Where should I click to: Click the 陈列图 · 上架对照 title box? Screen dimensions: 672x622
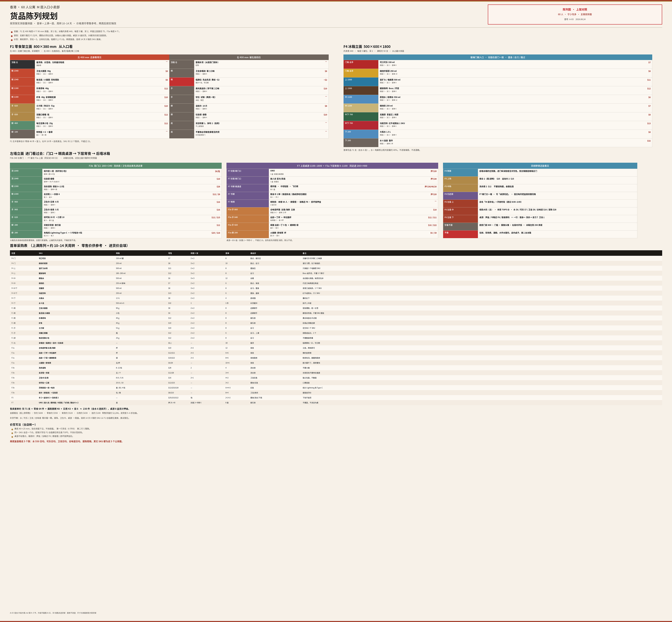pyautogui.click(x=575, y=14)
